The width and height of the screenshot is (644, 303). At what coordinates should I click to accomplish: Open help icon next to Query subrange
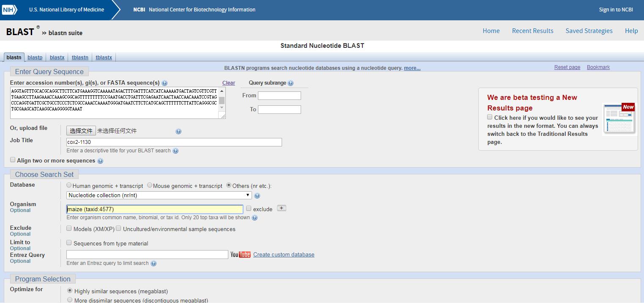click(x=290, y=83)
